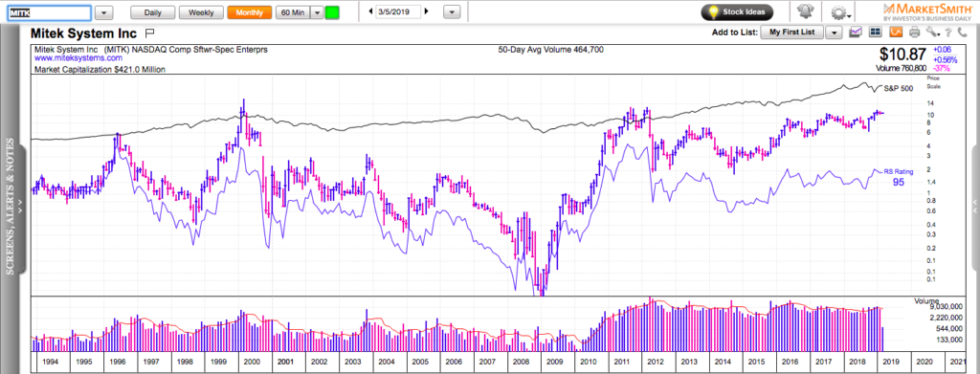Screen dimensions: 980x374
Task: Click the 50-Day Avg Volume 464,700 text
Action: click(x=550, y=50)
